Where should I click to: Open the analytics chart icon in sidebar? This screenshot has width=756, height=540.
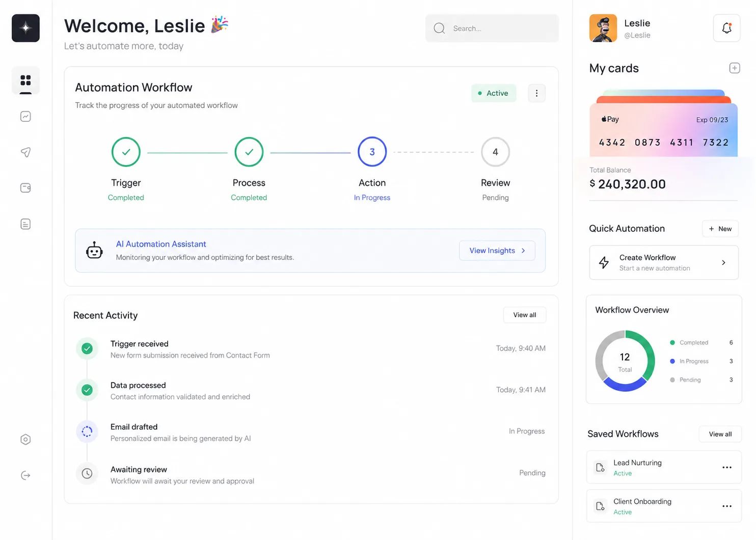[25, 117]
